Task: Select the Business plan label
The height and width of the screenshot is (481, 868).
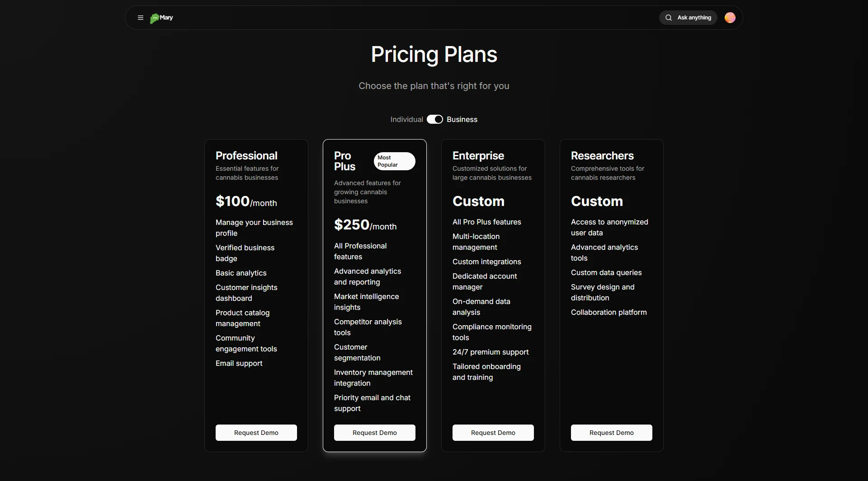Action: (462, 119)
